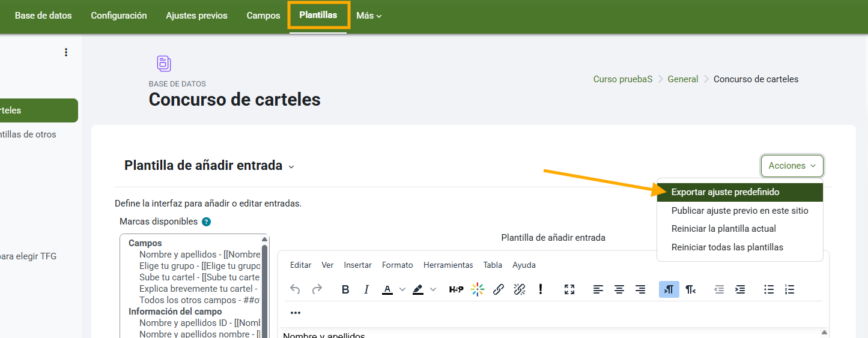Click the H5P insert icon
The width and height of the screenshot is (868, 338).
pos(456,289)
